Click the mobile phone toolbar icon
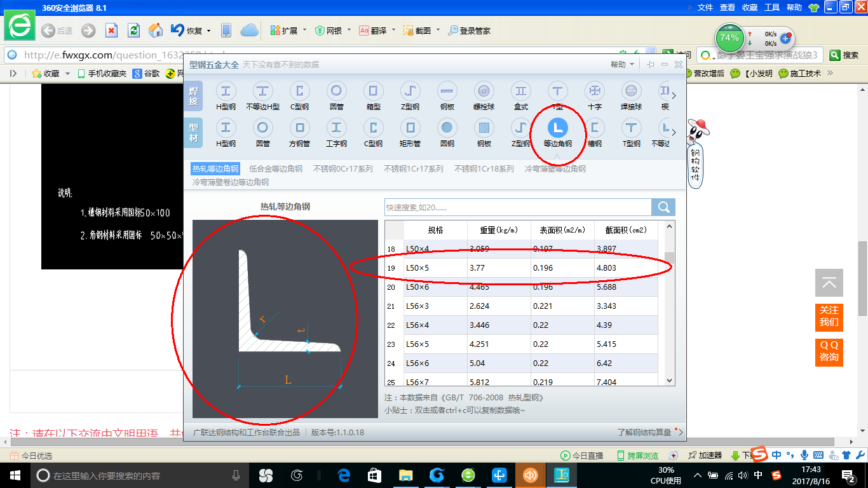 tap(226, 30)
